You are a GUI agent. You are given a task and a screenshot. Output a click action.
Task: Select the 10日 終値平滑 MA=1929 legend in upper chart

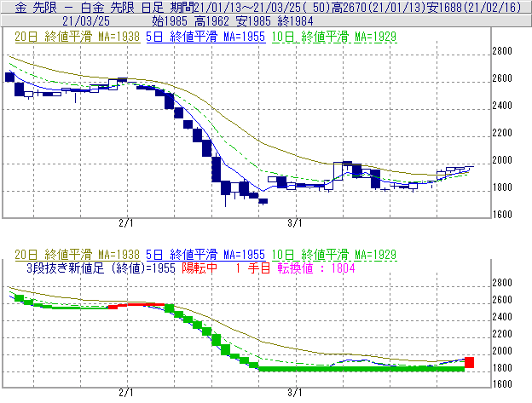click(334, 37)
